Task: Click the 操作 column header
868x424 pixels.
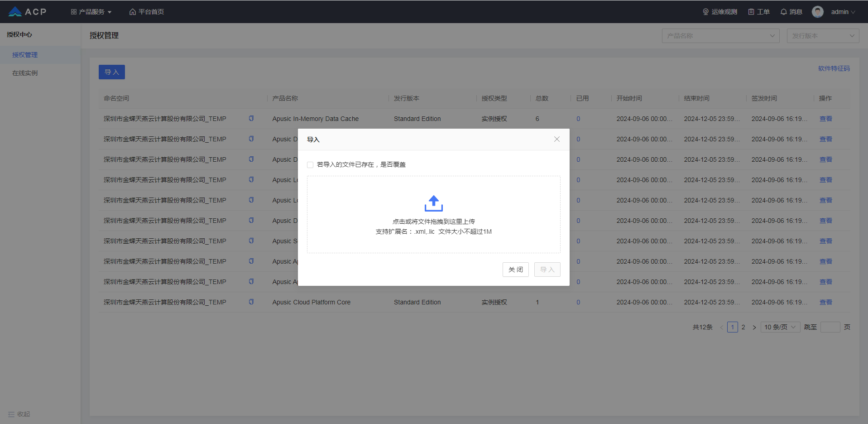Action: coord(825,98)
